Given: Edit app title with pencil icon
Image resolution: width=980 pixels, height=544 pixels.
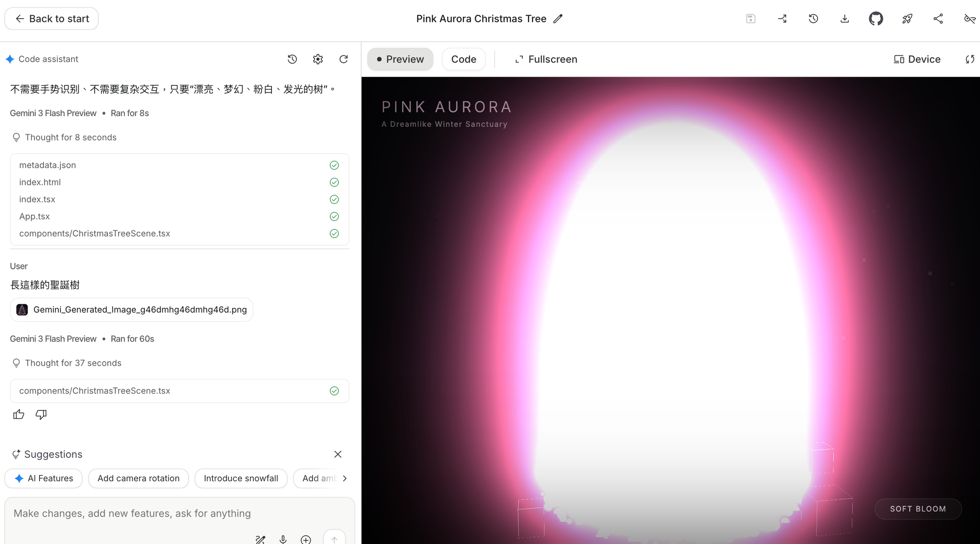Looking at the screenshot, I should click(558, 19).
